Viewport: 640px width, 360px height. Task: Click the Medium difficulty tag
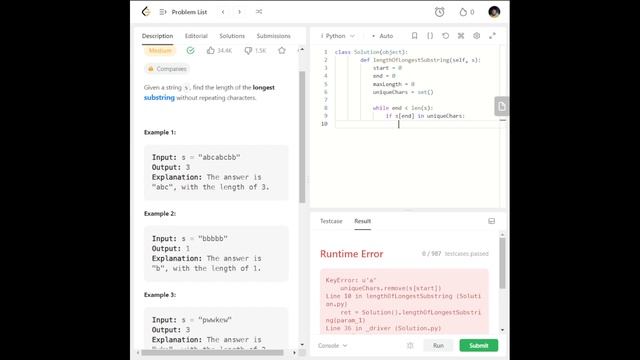click(x=160, y=51)
